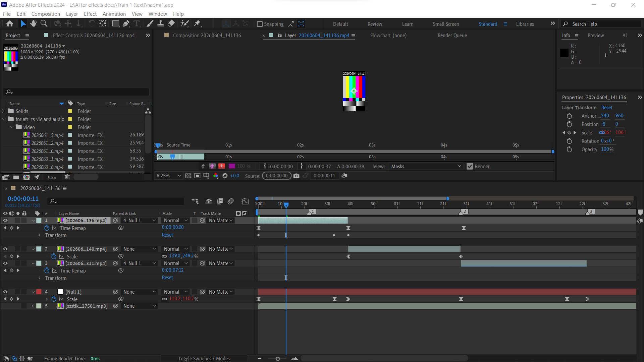This screenshot has width=644, height=362.
Task: Select the Eraser tool
Action: tap(171, 23)
